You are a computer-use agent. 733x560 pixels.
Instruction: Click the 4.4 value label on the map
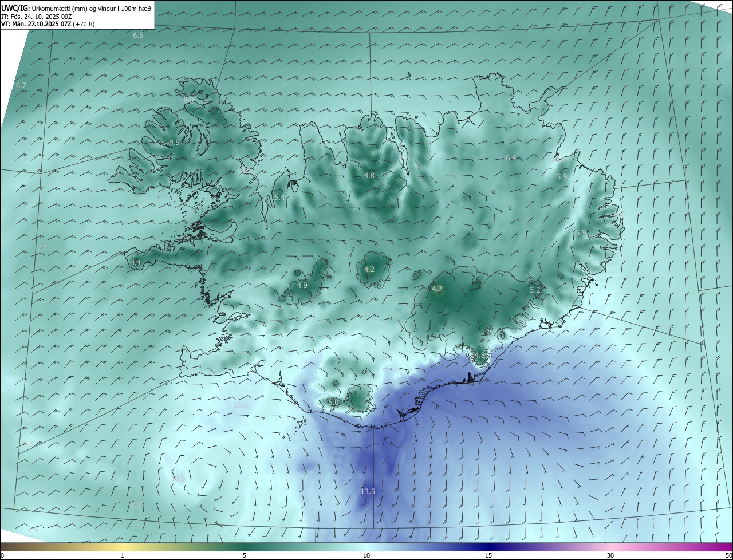click(136, 262)
